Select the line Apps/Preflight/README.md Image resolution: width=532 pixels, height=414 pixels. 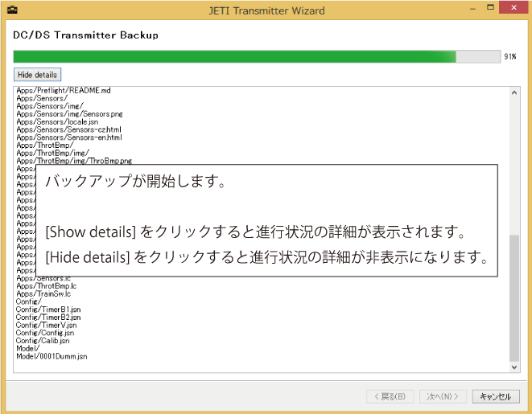tap(64, 91)
